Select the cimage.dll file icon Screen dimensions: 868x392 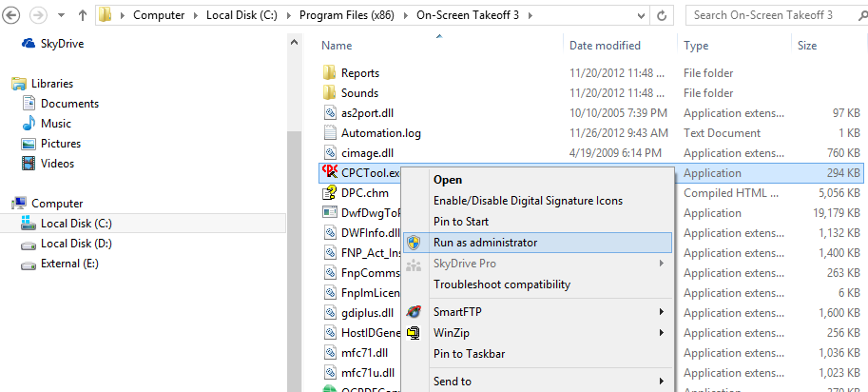(330, 153)
